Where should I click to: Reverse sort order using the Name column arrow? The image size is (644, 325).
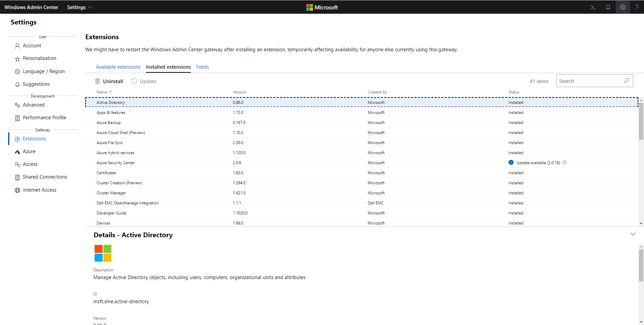point(111,92)
